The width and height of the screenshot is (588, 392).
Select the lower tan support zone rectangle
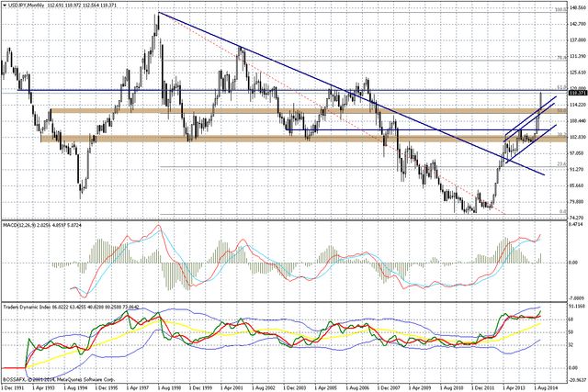(x=303, y=139)
